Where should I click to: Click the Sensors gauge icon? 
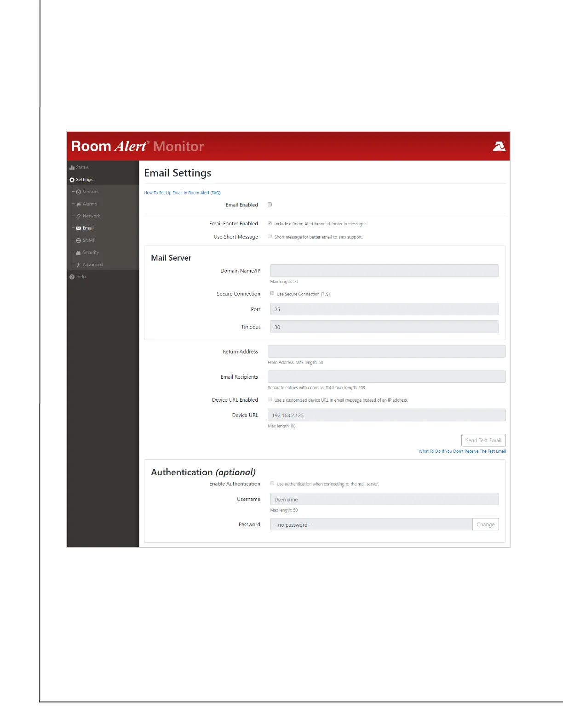[x=79, y=192]
